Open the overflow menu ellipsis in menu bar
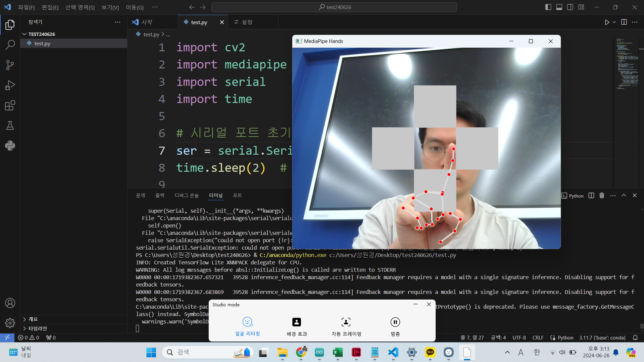Image resolution: width=644 pixels, height=362 pixels. click(x=155, y=7)
